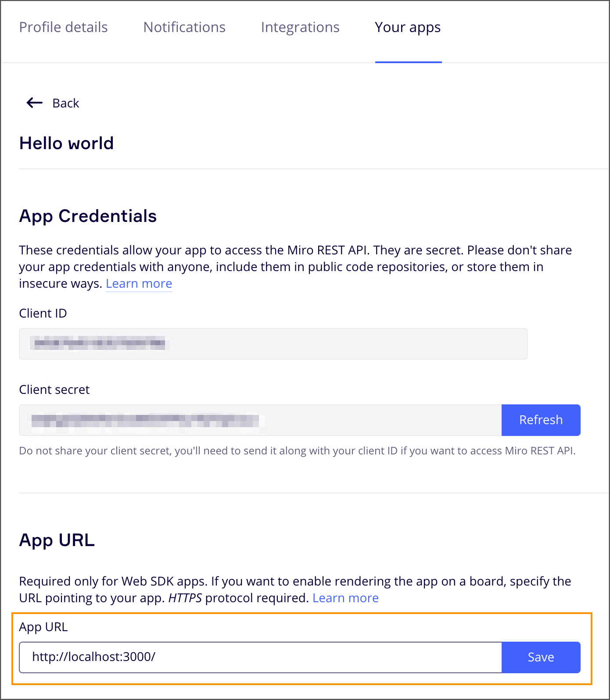
Task: Select the http://localhost:3000/ URL text
Action: (x=93, y=657)
